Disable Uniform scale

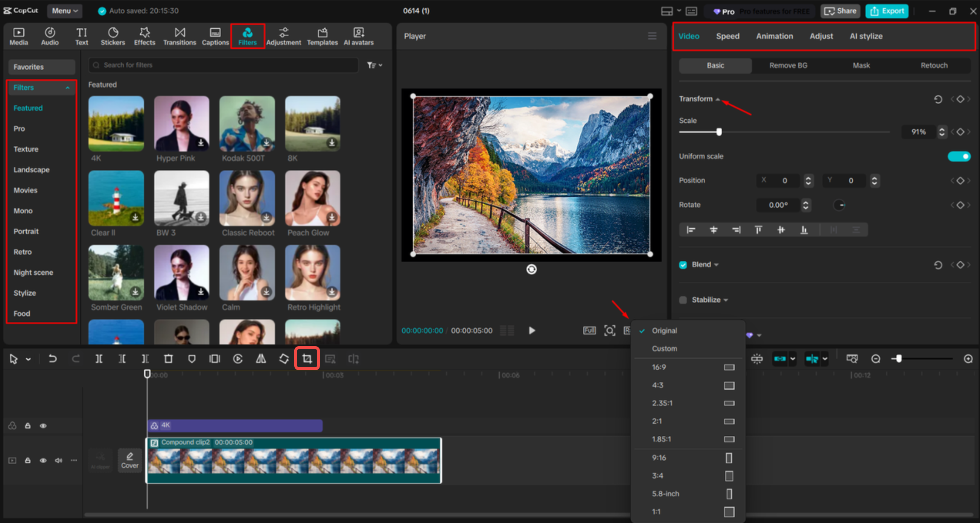pos(959,156)
